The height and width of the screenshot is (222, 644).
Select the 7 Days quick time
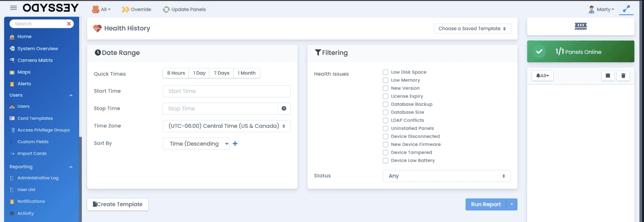click(x=221, y=73)
